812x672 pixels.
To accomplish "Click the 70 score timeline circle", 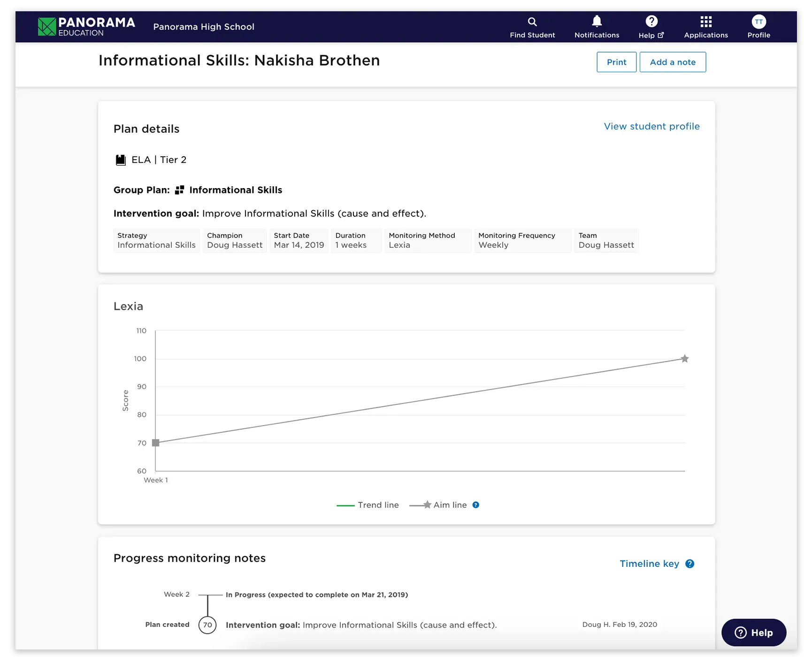I will [207, 625].
